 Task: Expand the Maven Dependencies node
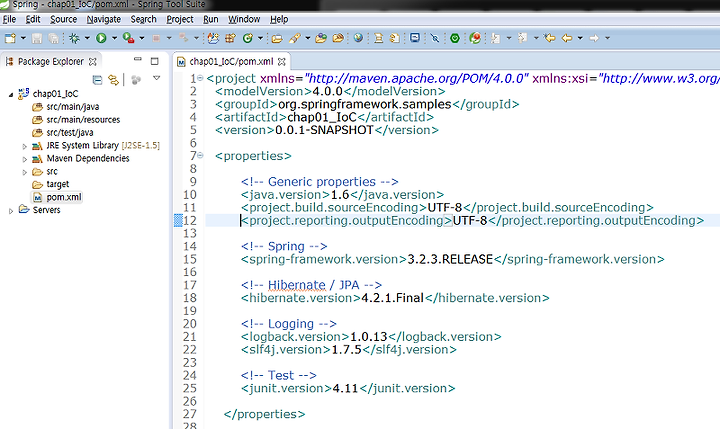pos(24,159)
